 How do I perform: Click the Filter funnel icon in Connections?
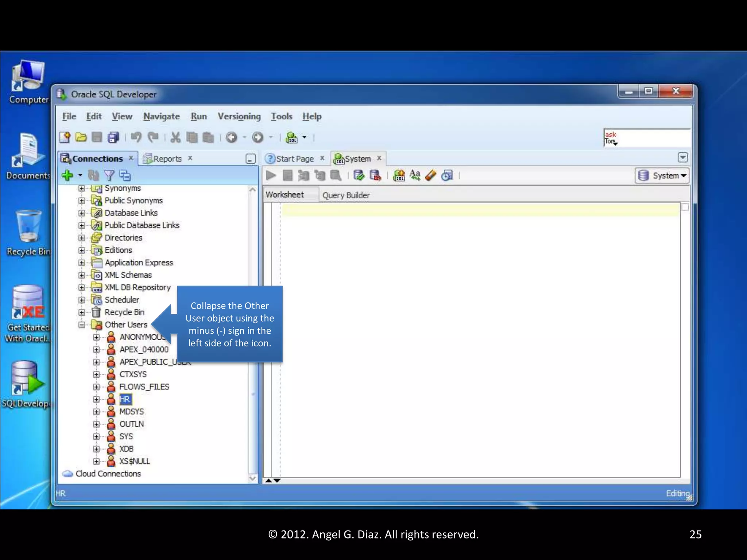coord(109,176)
